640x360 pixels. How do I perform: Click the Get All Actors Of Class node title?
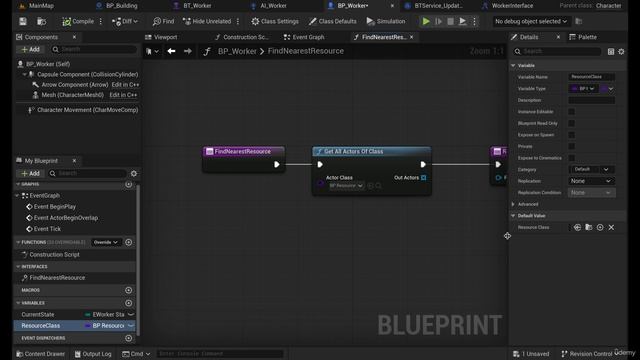[x=353, y=151]
